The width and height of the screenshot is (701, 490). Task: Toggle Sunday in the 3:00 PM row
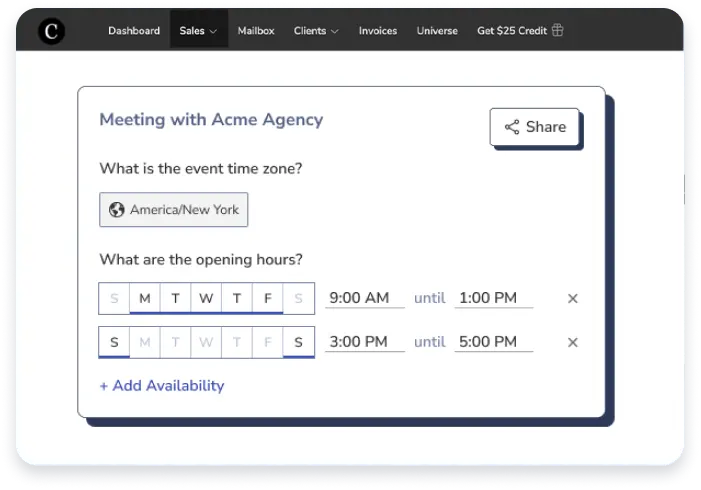(x=114, y=342)
